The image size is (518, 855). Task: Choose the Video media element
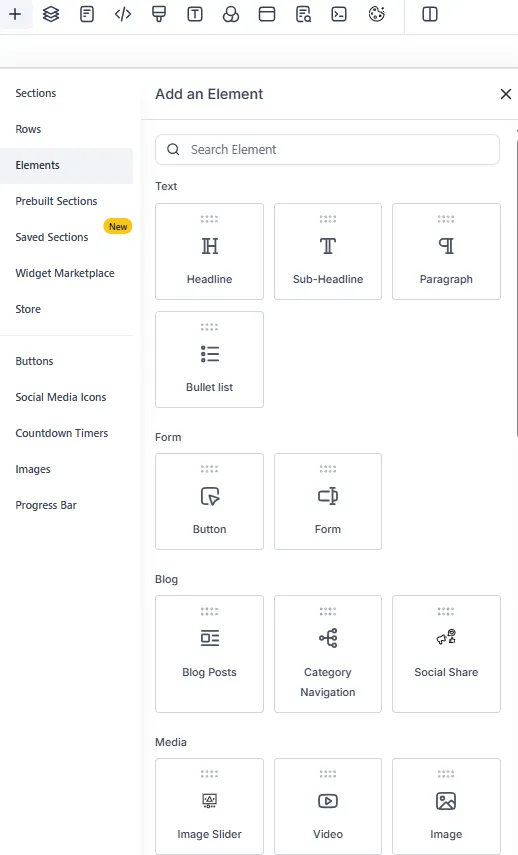(x=328, y=806)
